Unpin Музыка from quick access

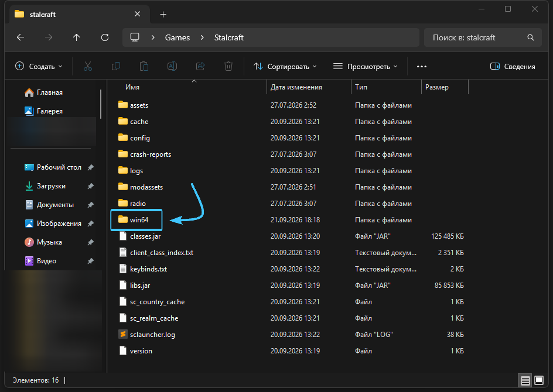pyautogui.click(x=91, y=242)
